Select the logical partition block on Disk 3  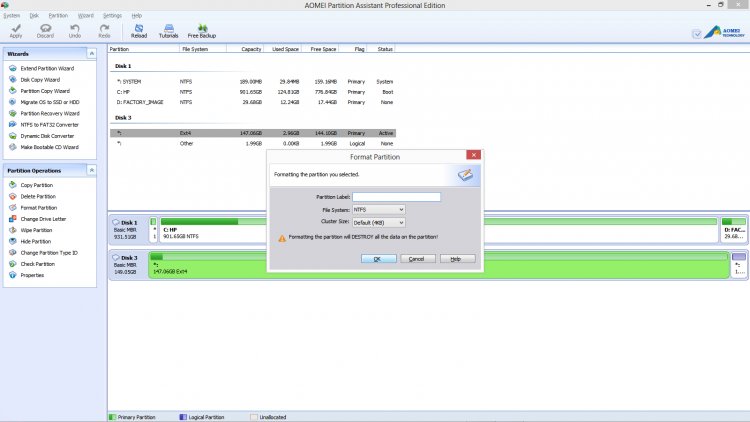739,265
